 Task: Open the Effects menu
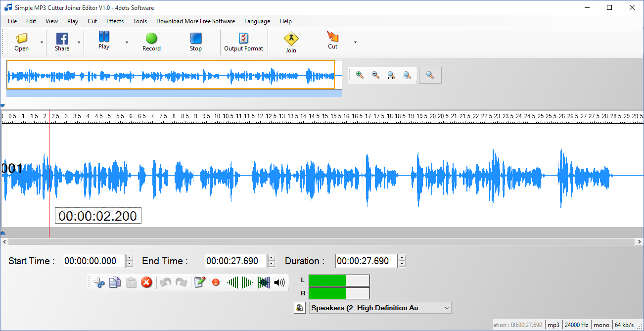pos(115,21)
